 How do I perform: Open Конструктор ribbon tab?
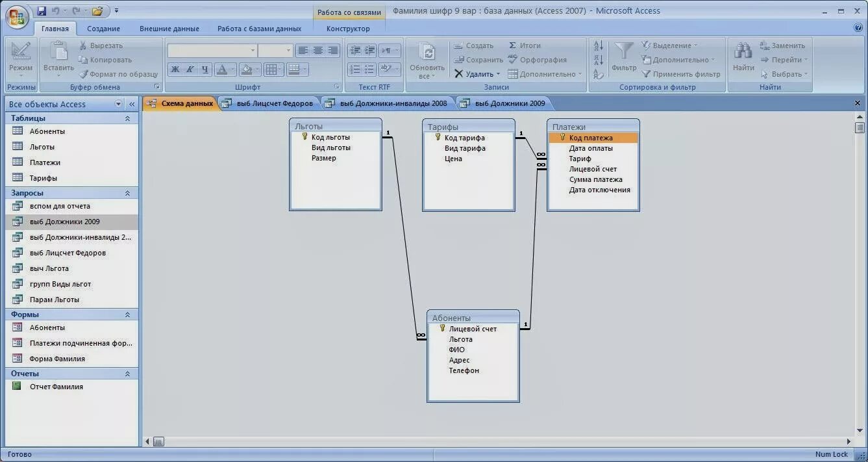[x=348, y=29]
